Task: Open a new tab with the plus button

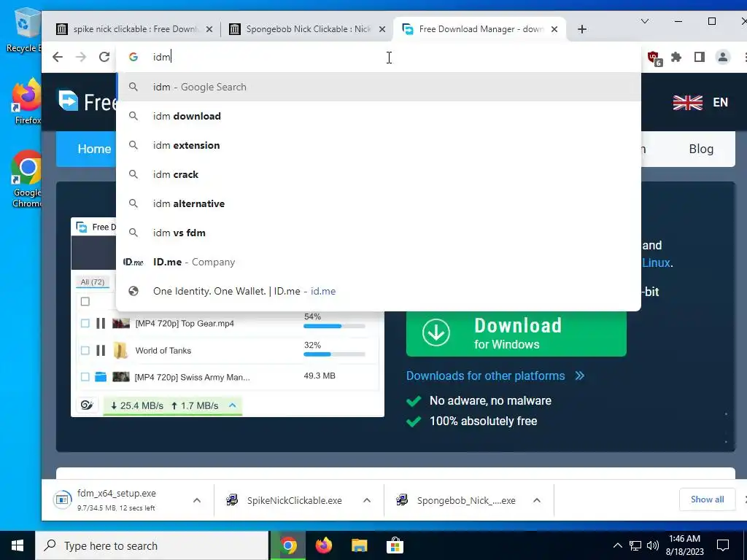Action: pyautogui.click(x=581, y=29)
